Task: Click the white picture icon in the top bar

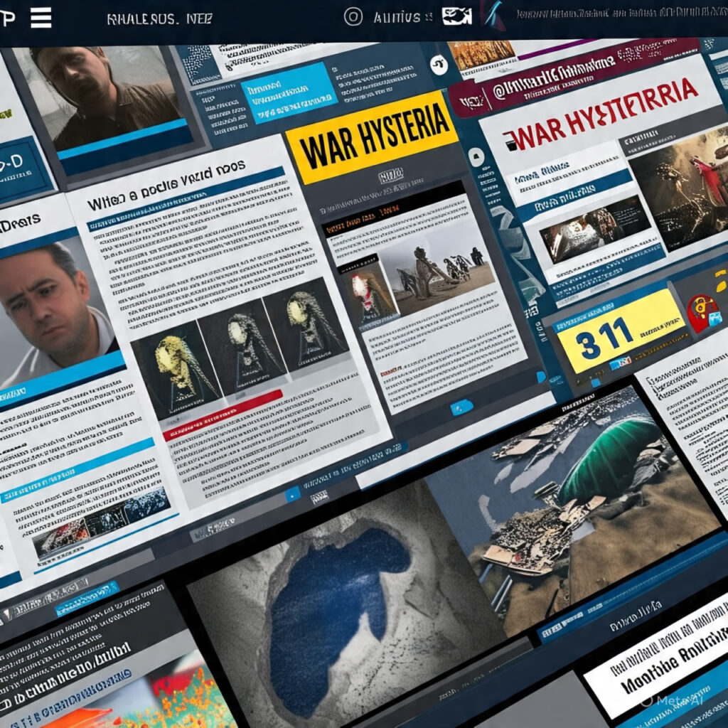Action: pyautogui.click(x=457, y=16)
